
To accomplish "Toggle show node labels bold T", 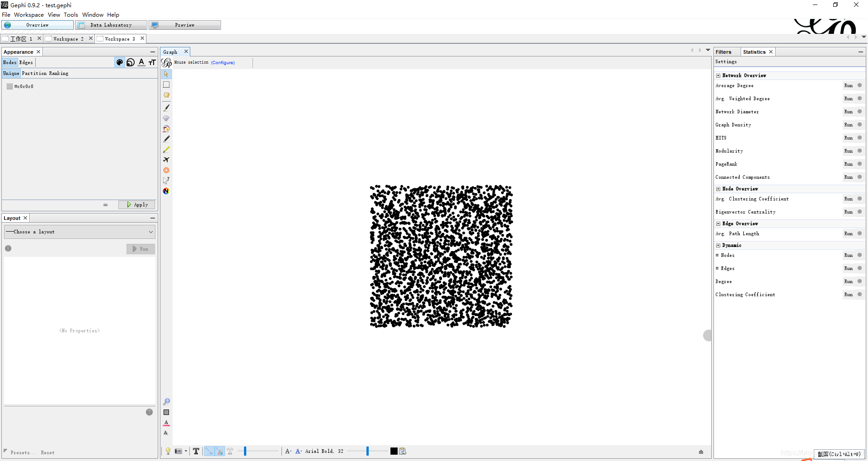I will (196, 451).
